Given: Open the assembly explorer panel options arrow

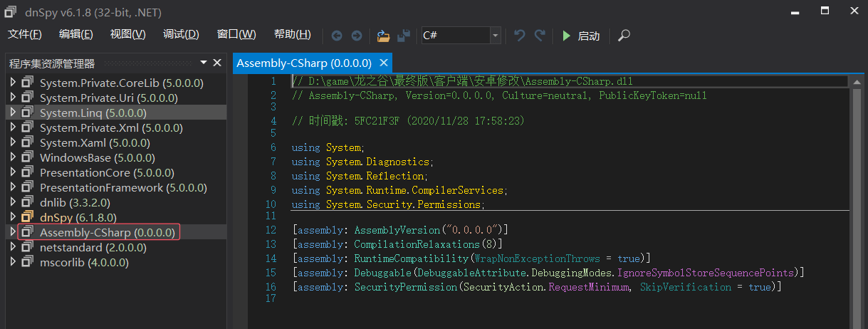Looking at the screenshot, I should click(204, 63).
